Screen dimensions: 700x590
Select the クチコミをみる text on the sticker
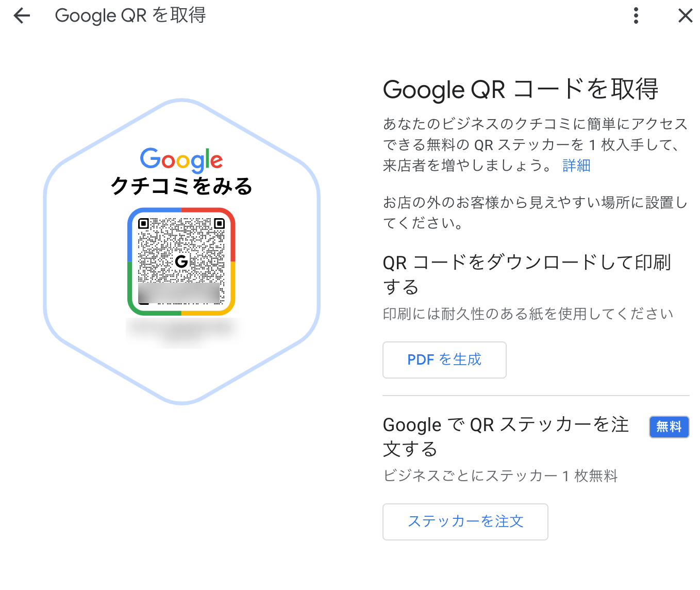pos(181,186)
